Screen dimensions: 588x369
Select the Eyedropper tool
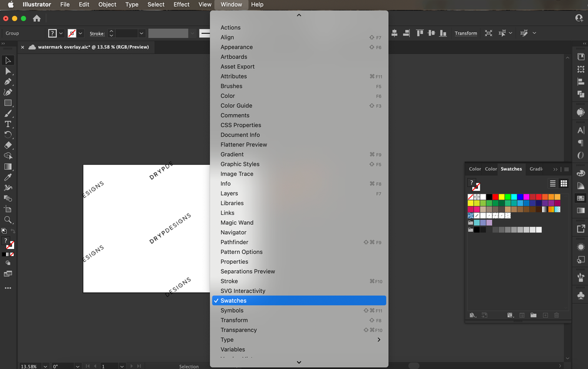click(8, 177)
